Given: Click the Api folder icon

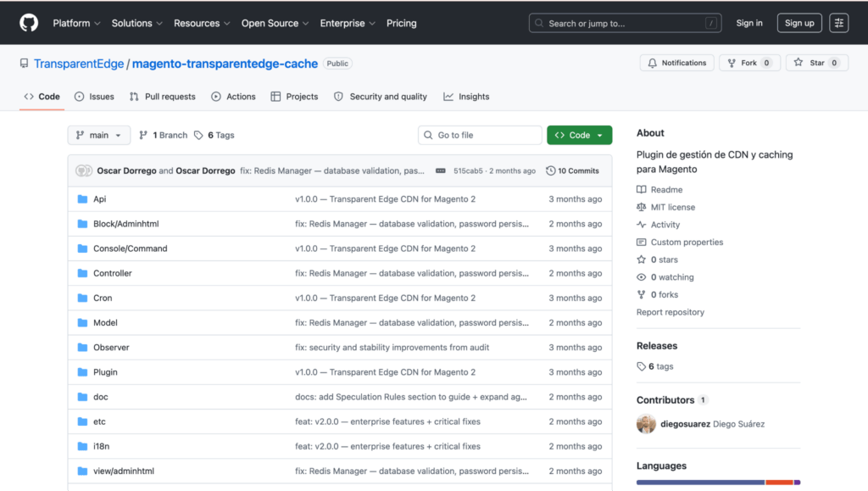Looking at the screenshot, I should point(82,198).
